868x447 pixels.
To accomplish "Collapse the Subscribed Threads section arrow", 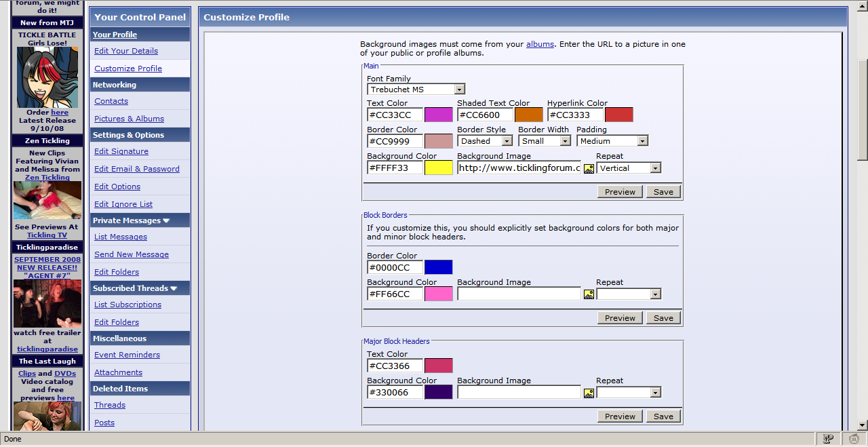I will (174, 289).
